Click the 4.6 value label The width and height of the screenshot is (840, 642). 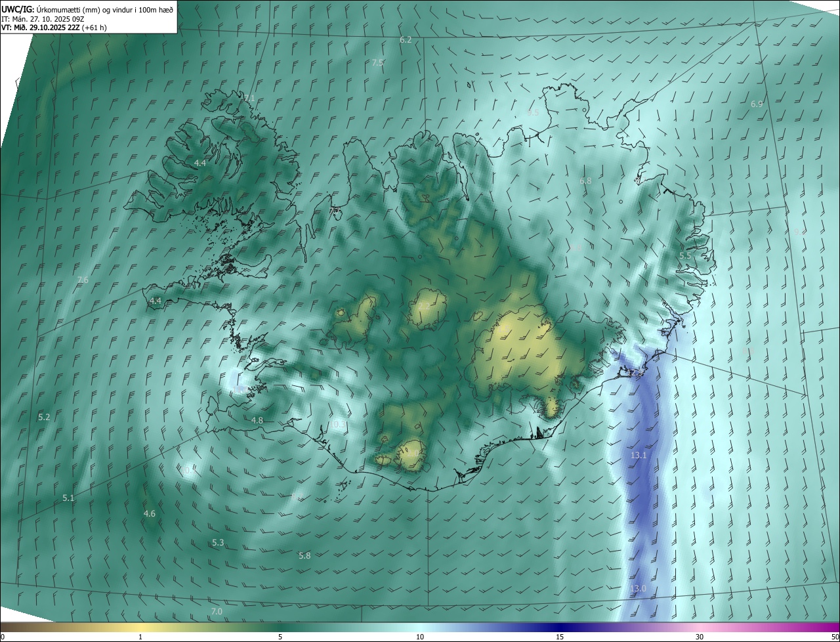click(150, 514)
